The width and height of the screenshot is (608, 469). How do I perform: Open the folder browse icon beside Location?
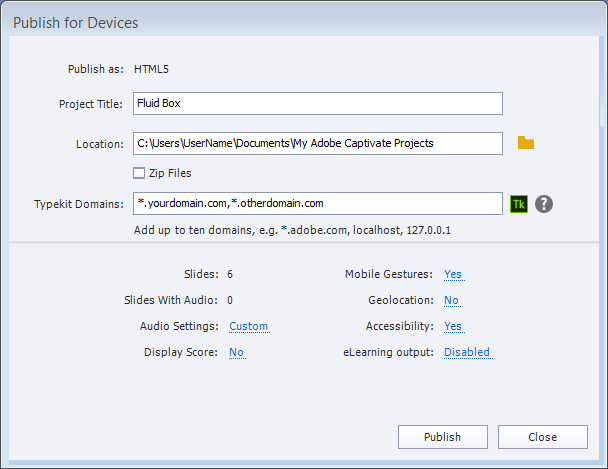[x=526, y=143]
